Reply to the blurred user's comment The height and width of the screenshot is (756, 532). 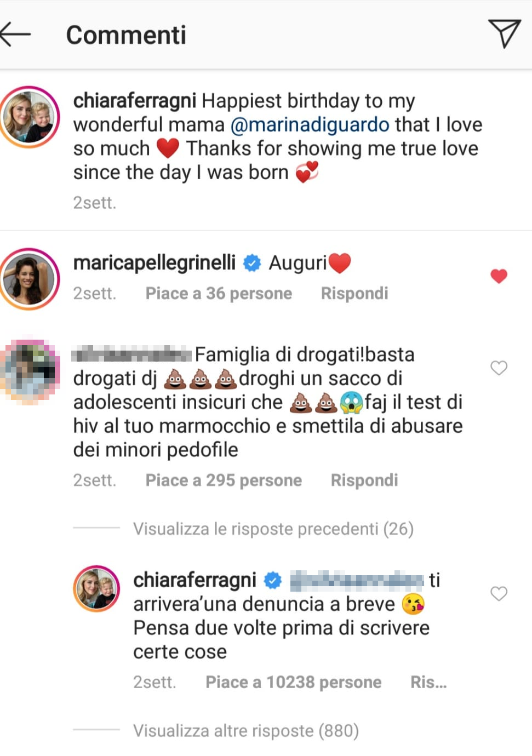click(364, 480)
